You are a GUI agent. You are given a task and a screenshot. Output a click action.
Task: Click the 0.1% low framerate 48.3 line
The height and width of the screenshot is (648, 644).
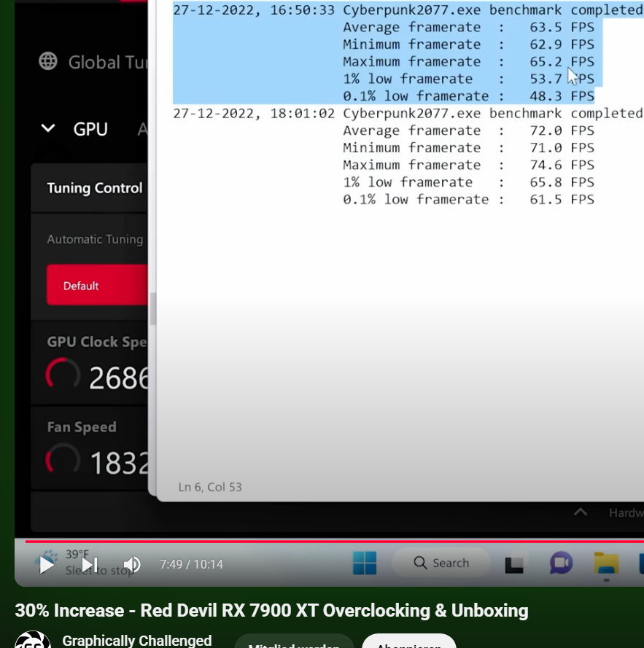(x=468, y=96)
